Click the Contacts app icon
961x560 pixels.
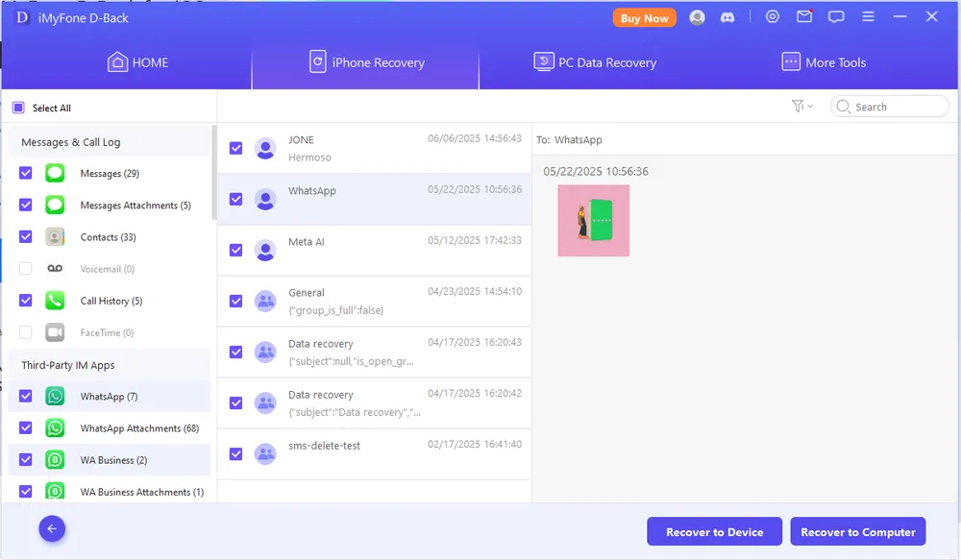click(55, 237)
